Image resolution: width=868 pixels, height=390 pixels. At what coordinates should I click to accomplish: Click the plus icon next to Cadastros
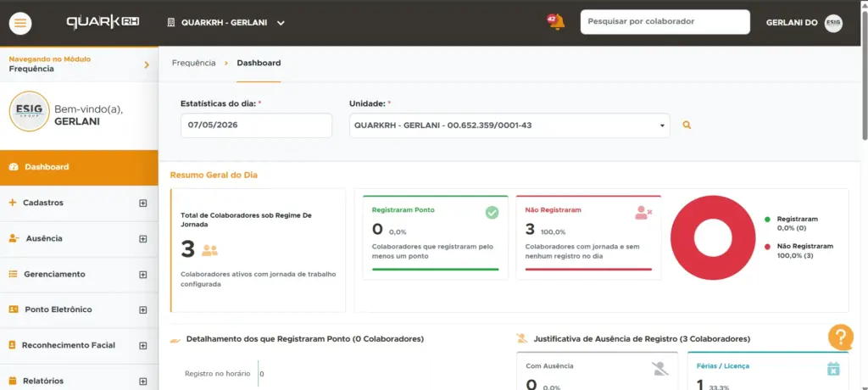click(13, 203)
